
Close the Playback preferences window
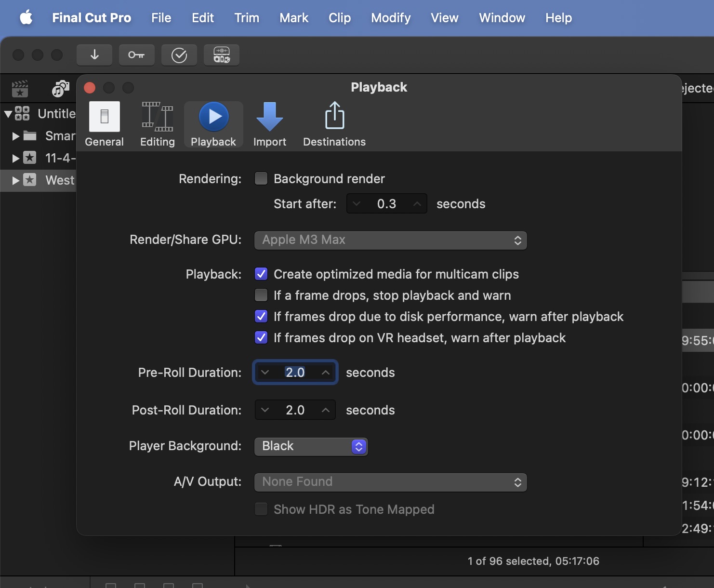tap(90, 88)
